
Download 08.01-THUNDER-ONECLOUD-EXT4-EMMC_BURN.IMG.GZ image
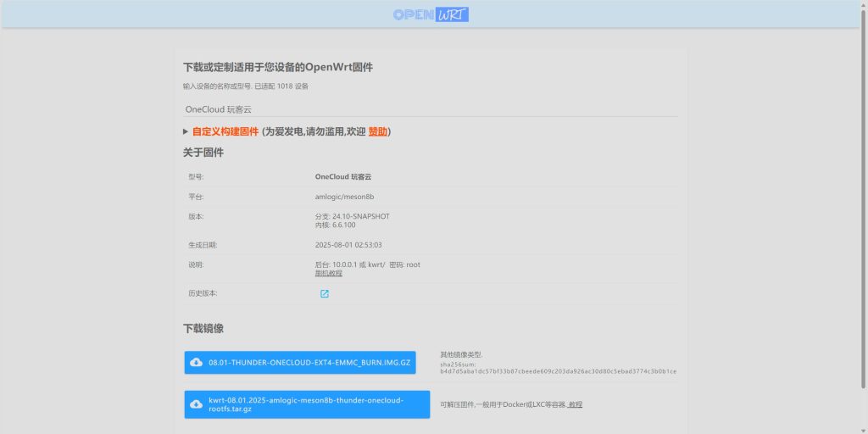click(x=300, y=363)
